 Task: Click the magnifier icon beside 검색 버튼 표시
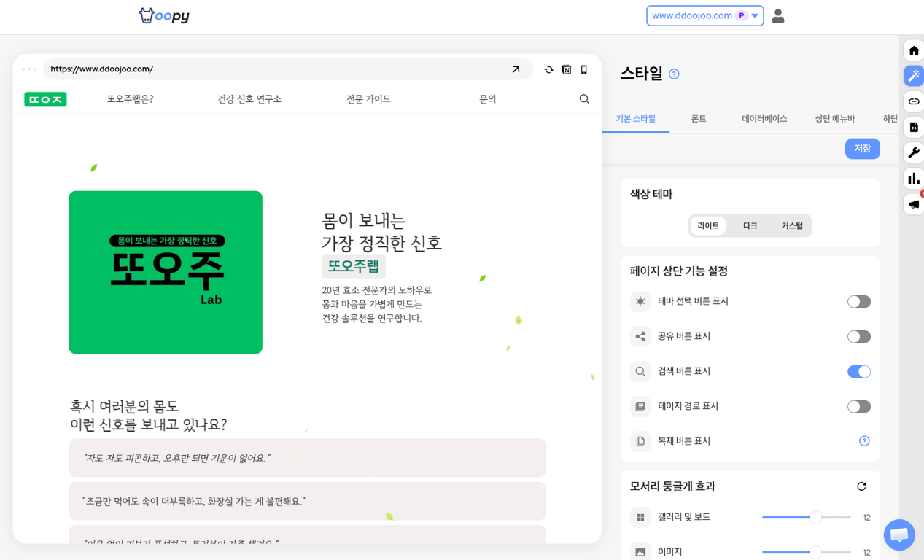coord(640,371)
